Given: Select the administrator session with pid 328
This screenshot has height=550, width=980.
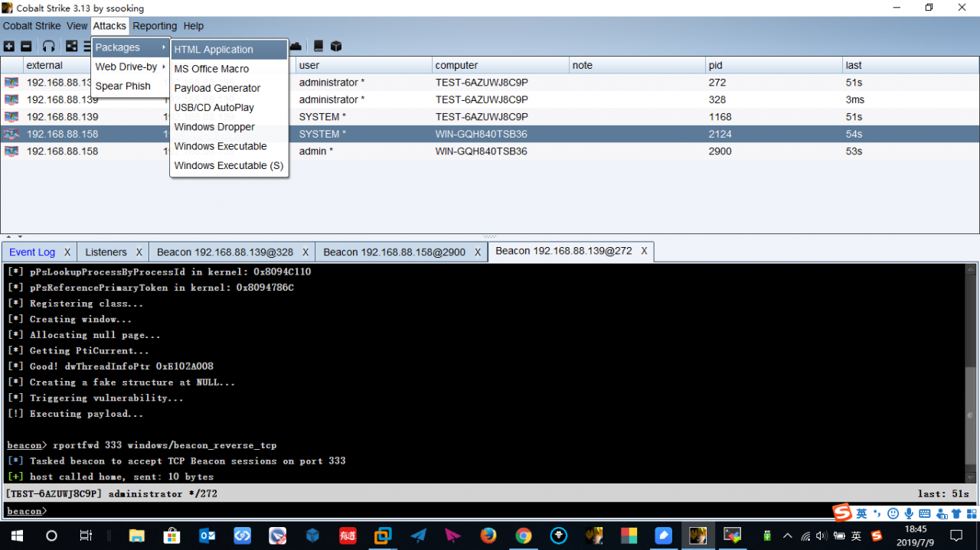Looking at the screenshot, I should click(x=490, y=99).
